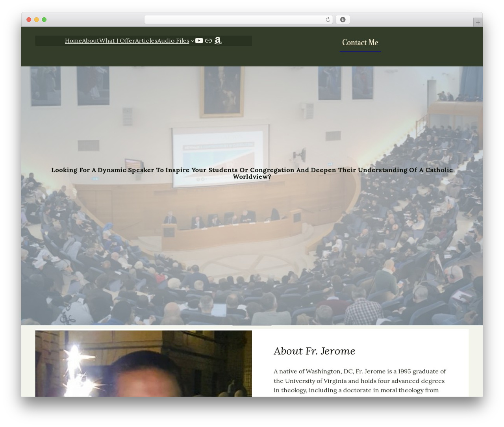The width and height of the screenshot is (504, 427).
Task: Maximize the browser window with green button
Action: 44,20
